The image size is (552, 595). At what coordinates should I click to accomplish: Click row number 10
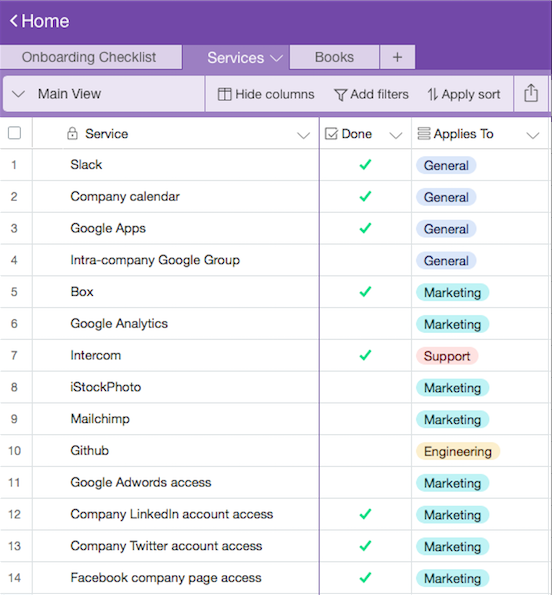click(x=14, y=450)
